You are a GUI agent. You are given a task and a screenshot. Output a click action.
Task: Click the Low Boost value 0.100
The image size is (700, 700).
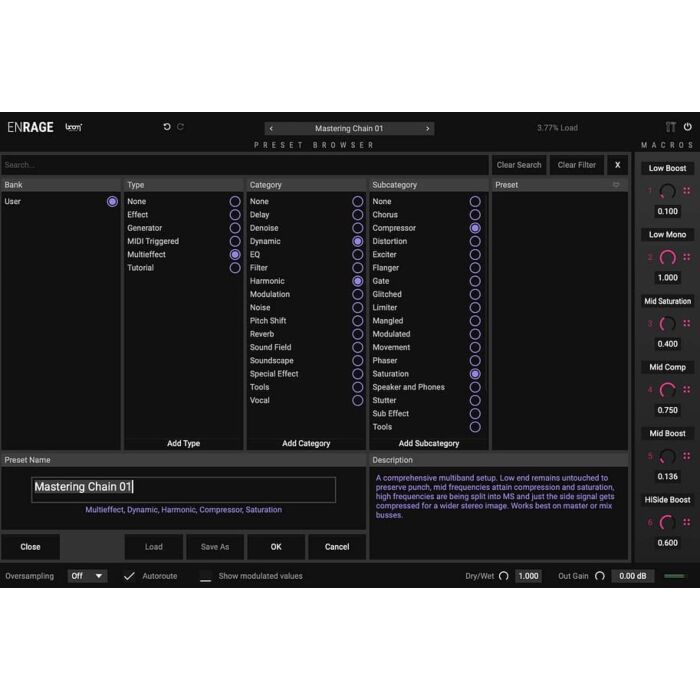667,211
